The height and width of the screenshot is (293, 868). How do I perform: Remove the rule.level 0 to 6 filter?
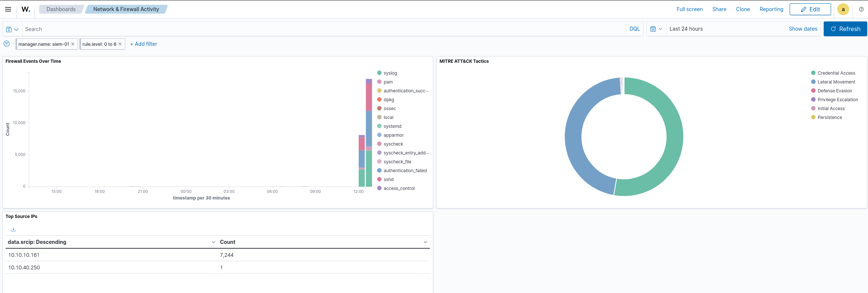tap(120, 44)
